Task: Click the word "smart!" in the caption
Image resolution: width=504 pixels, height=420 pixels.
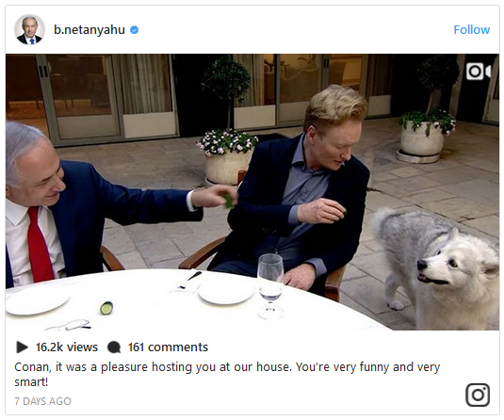Action: [31, 382]
